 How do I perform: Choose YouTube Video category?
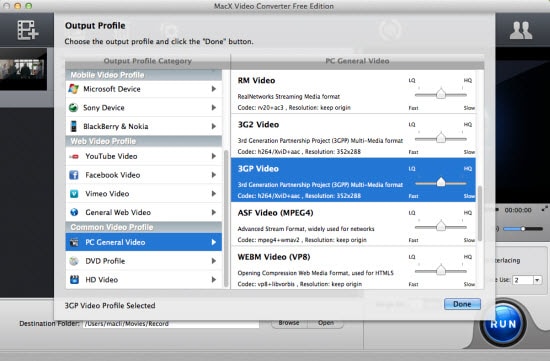tap(144, 156)
